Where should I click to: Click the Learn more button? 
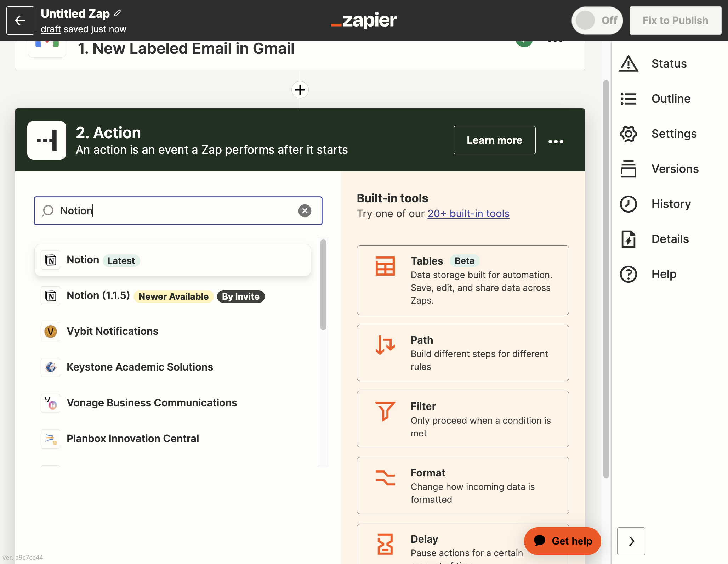click(494, 140)
